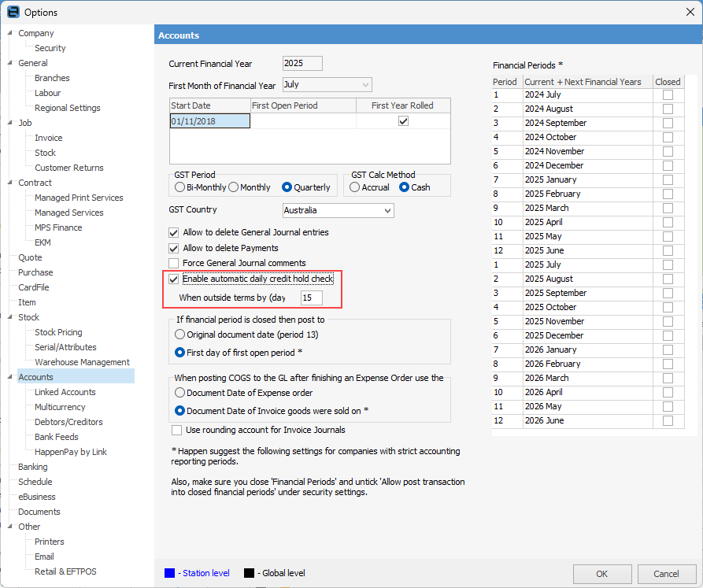
Task: Click the outside terms days field
Action: pyautogui.click(x=311, y=298)
